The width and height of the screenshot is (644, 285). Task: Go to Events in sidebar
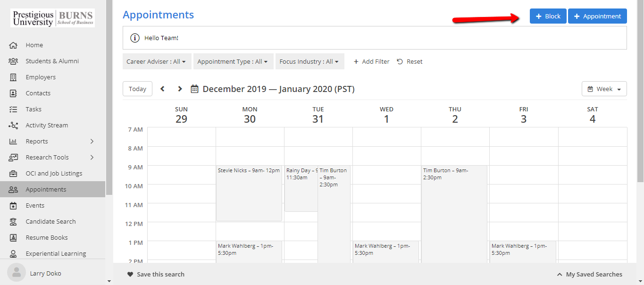click(35, 206)
